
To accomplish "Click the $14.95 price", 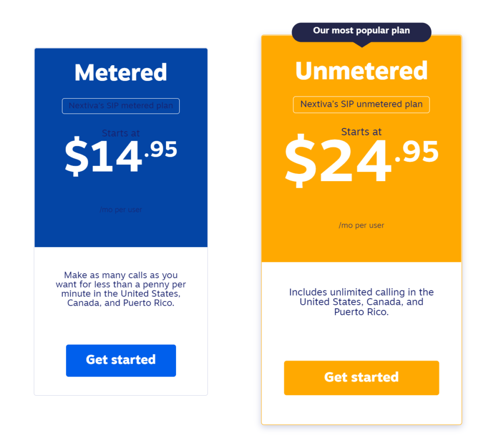I will (121, 156).
